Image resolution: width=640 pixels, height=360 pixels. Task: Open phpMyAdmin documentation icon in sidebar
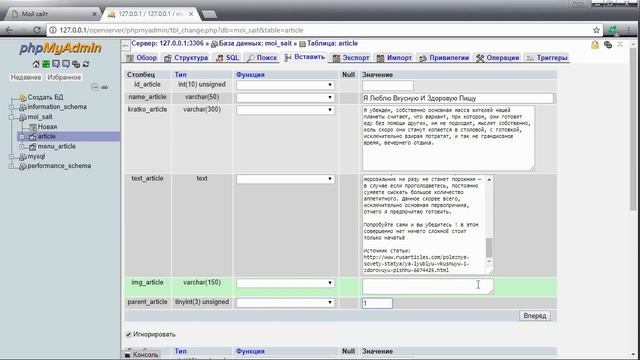pos(56,64)
